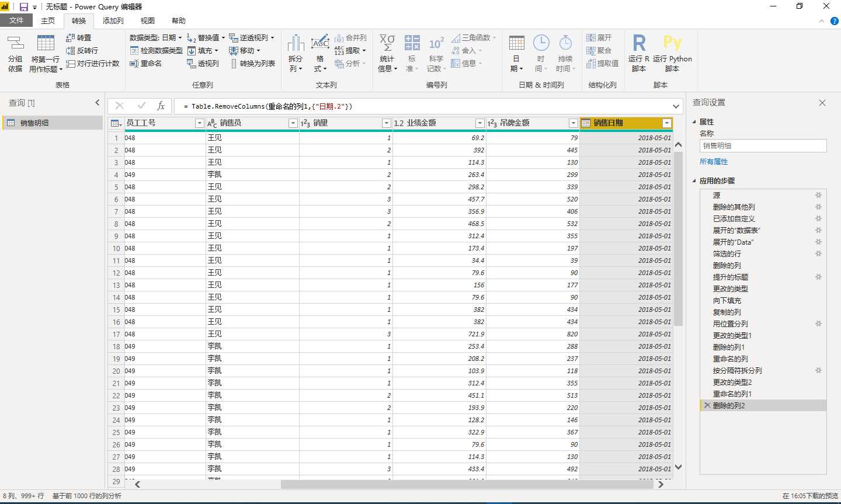841x504 pixels.
Task: Click the 拆分列 split column icon
Action: 296,43
